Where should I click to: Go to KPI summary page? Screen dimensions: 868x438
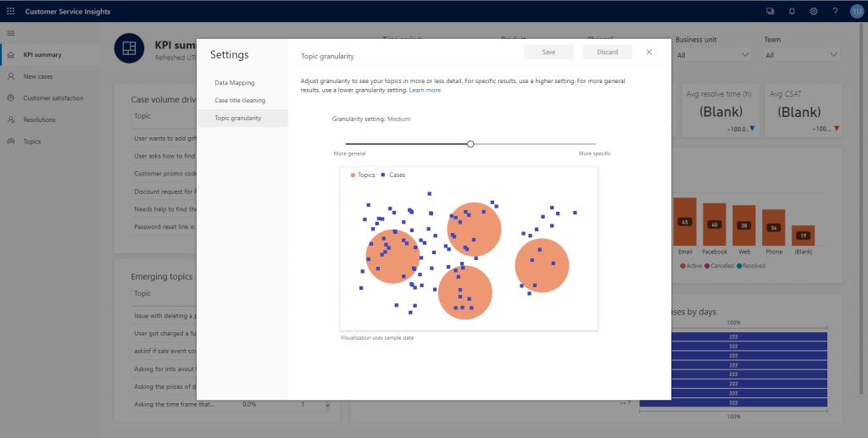click(42, 55)
